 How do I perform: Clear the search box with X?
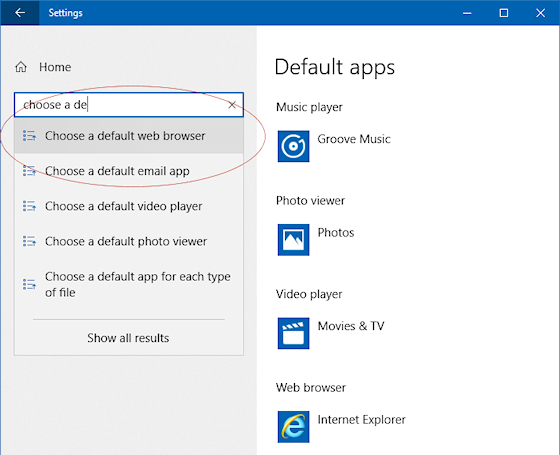tap(232, 105)
